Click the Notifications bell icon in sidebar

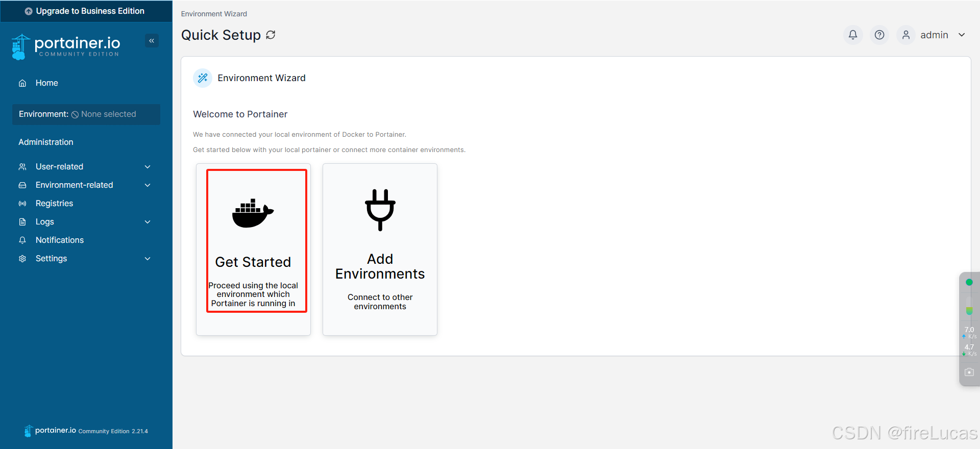click(22, 240)
